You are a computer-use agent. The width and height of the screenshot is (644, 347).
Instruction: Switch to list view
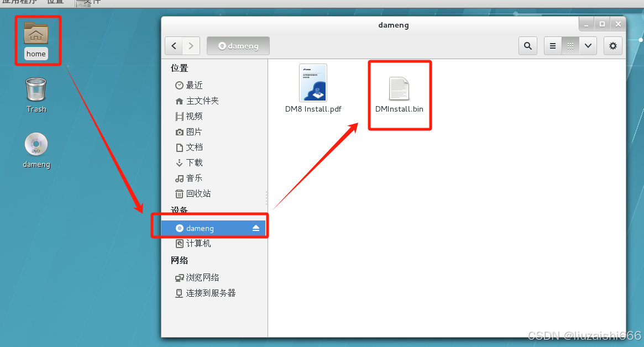[553, 46]
